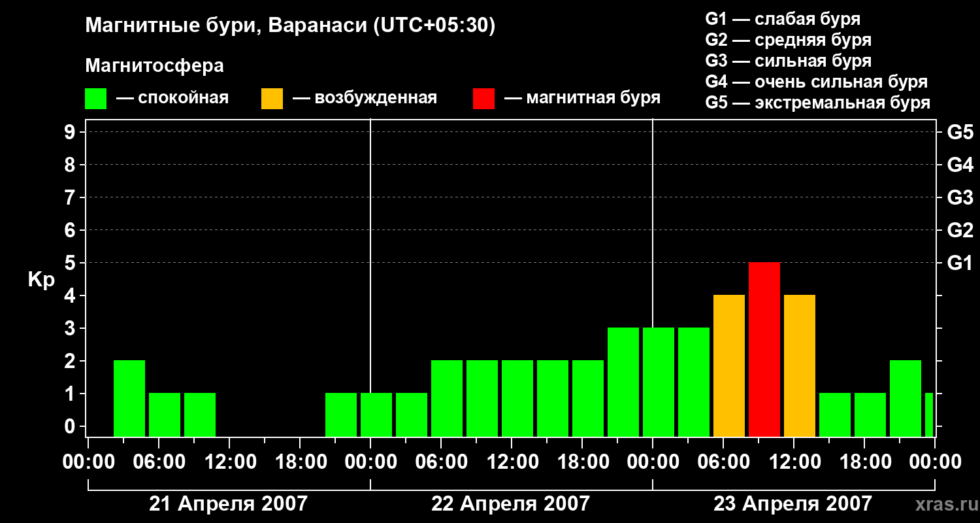980x523 pixels.
Task: Click the 'G4' label on the right axis
Action: 960,165
